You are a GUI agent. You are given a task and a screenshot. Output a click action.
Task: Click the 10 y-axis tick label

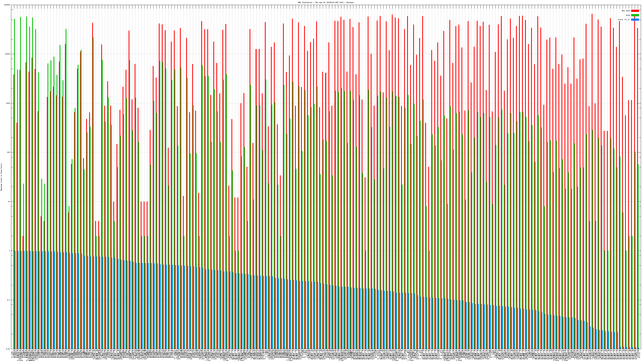pos(9,202)
